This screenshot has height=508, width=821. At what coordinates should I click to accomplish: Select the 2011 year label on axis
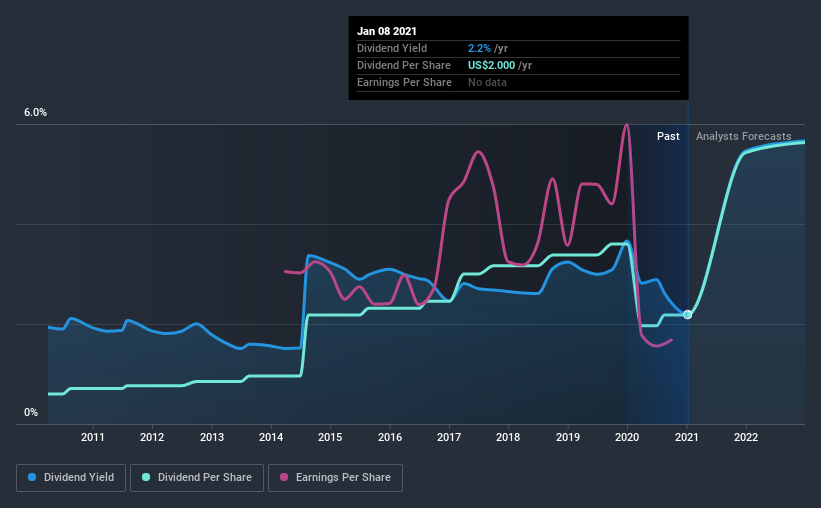coord(93,437)
